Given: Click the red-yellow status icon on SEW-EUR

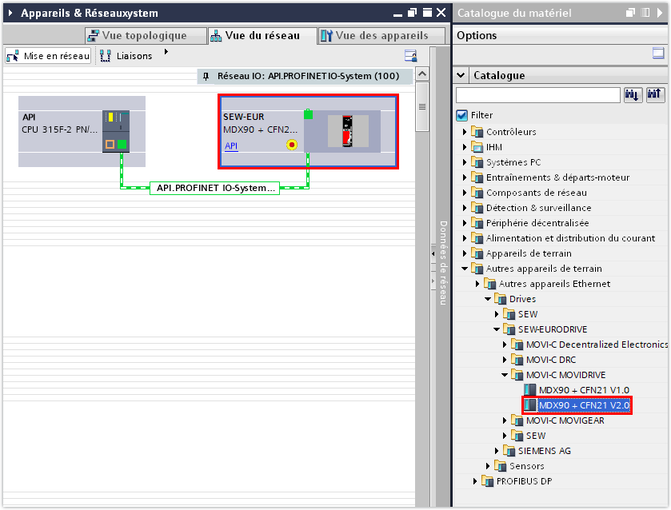Looking at the screenshot, I should tap(292, 145).
